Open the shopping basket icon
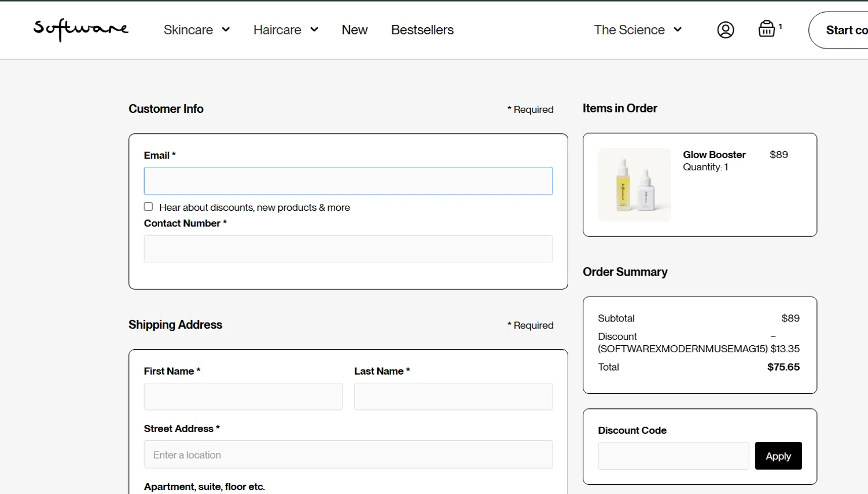Image resolution: width=868 pixels, height=494 pixels. pyautogui.click(x=767, y=29)
